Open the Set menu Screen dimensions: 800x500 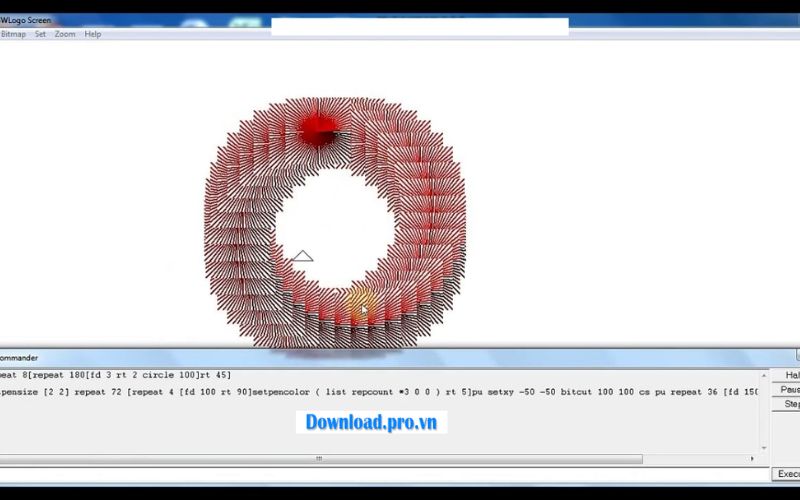point(40,34)
